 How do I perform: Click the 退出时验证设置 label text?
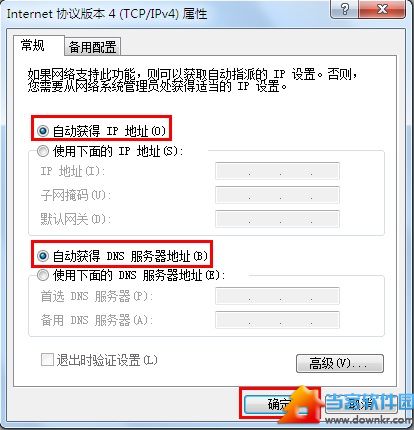107,360
